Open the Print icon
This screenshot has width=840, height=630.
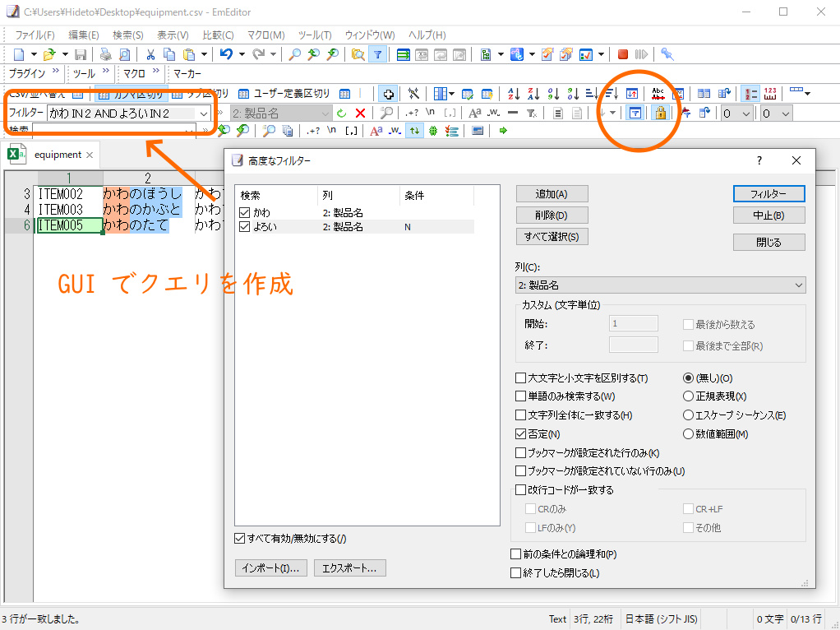pyautogui.click(x=105, y=54)
